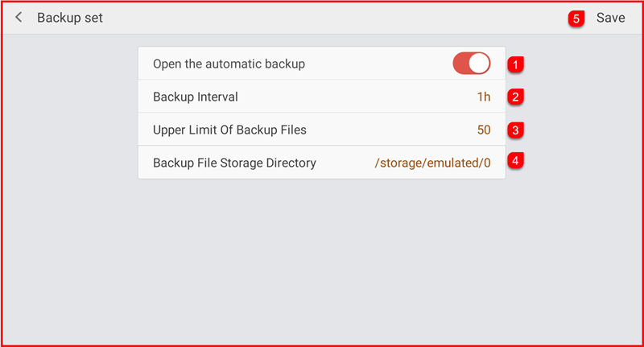Click the blank middle of the header bar

(x=322, y=18)
